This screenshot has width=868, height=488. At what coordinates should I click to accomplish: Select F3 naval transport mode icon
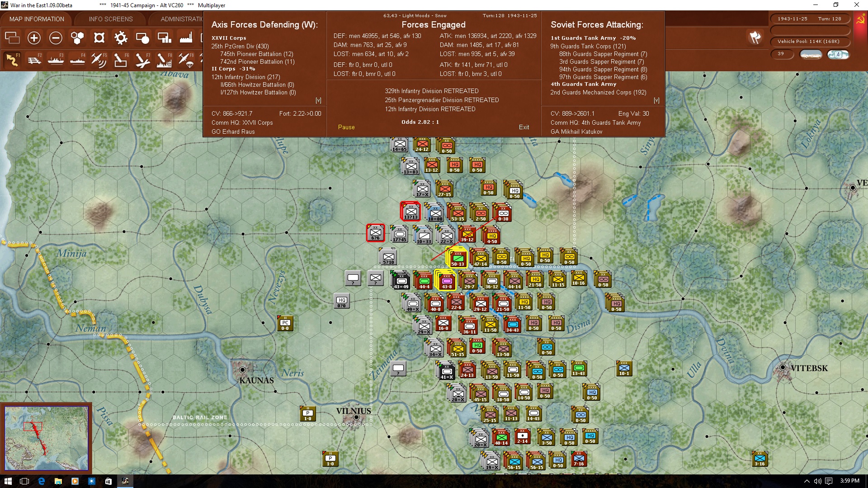[x=56, y=60]
